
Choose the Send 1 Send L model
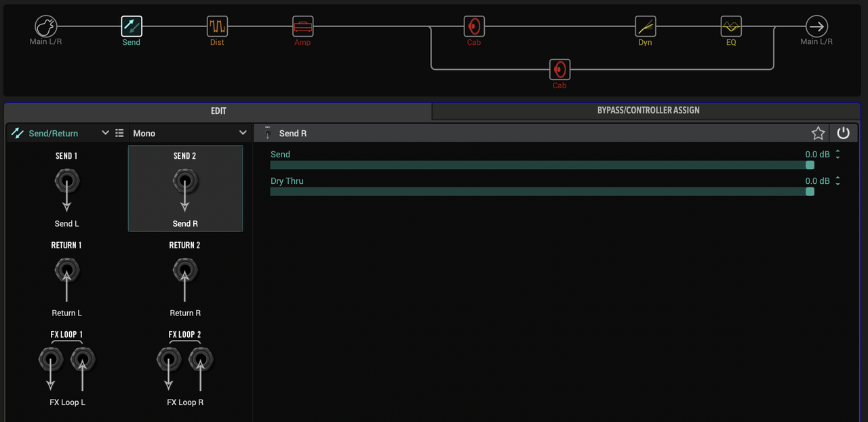pyautogui.click(x=66, y=189)
